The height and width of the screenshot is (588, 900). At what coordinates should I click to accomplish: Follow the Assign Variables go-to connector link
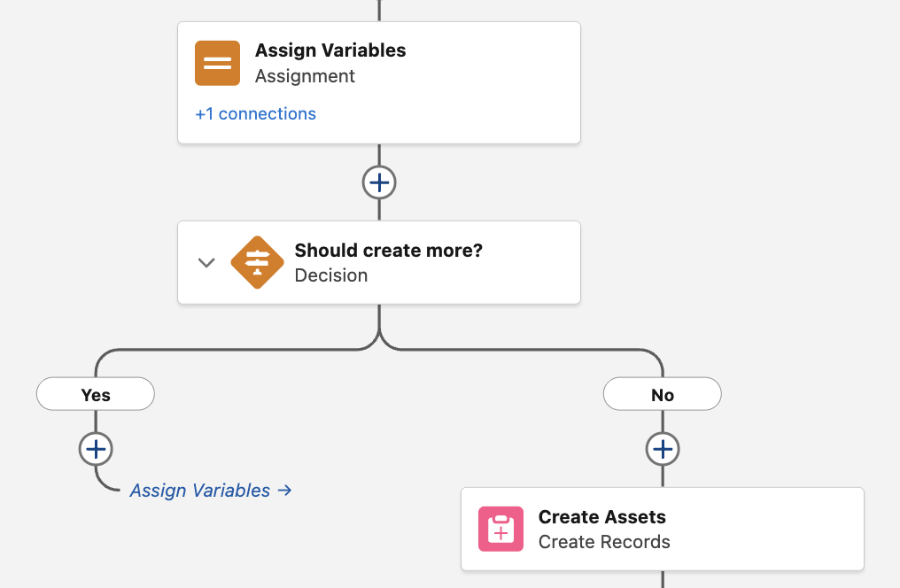click(200, 491)
